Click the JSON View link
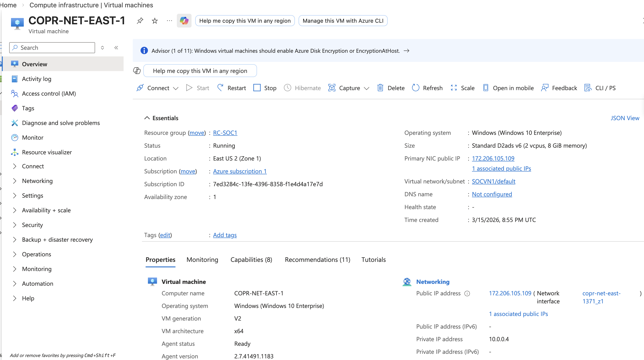 click(x=625, y=118)
